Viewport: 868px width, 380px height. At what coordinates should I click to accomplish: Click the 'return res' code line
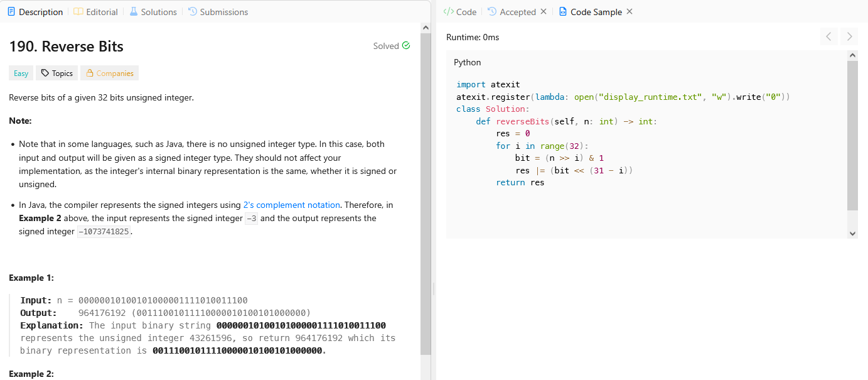[520, 182]
